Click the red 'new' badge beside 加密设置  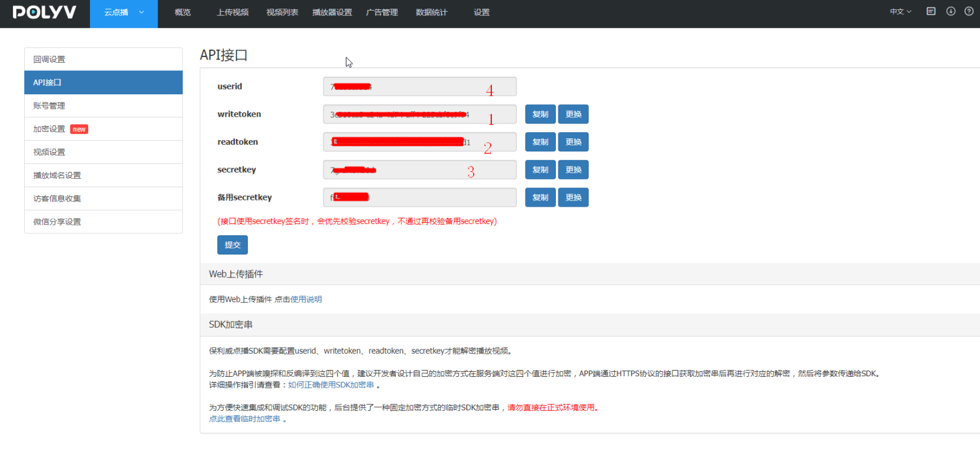click(79, 129)
